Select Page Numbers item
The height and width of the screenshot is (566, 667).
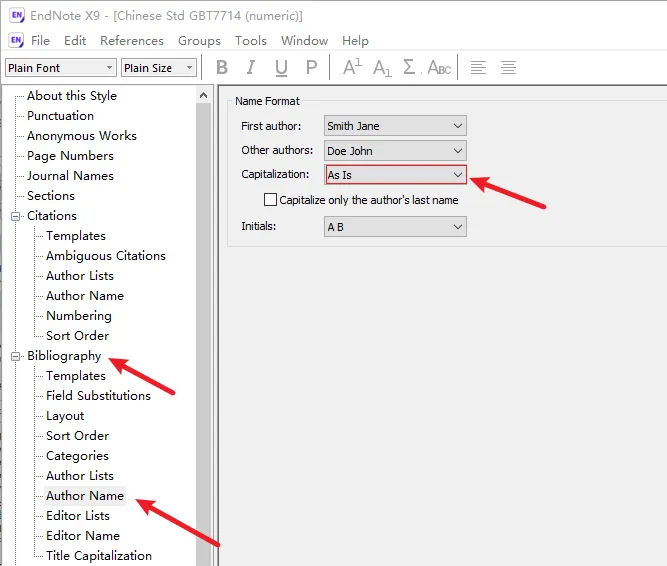point(70,156)
